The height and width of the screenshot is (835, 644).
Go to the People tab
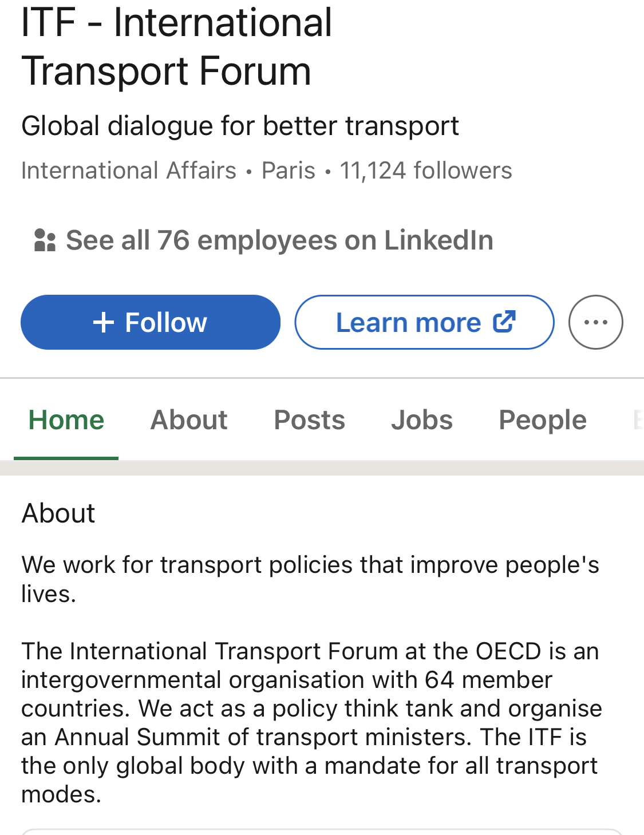coord(543,420)
